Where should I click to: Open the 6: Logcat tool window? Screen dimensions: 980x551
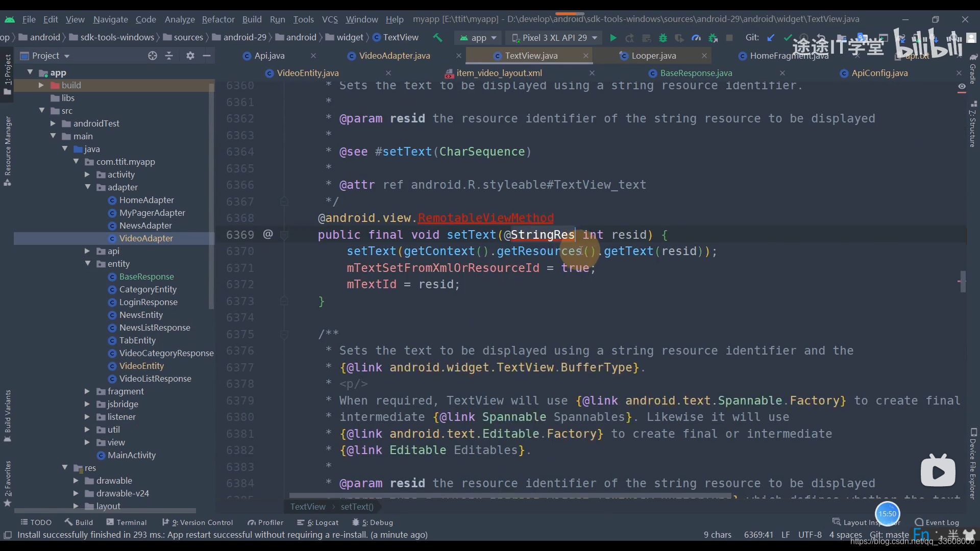pyautogui.click(x=317, y=522)
